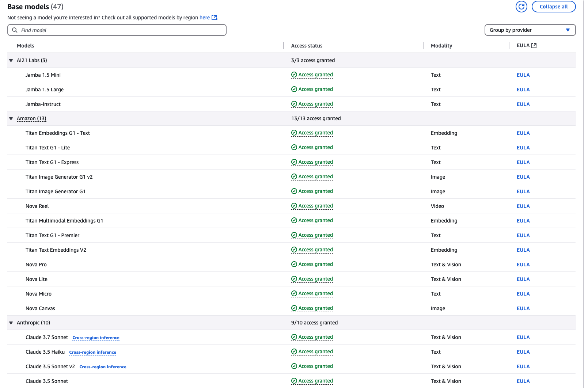This screenshot has width=588, height=388.
Task: Click Access granted status for Nova Micro
Action: pos(312,293)
